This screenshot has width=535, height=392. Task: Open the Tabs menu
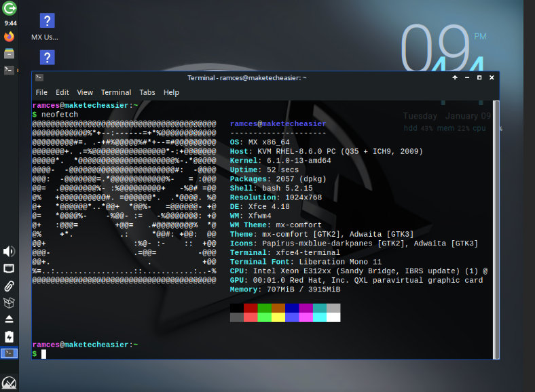[x=147, y=92]
